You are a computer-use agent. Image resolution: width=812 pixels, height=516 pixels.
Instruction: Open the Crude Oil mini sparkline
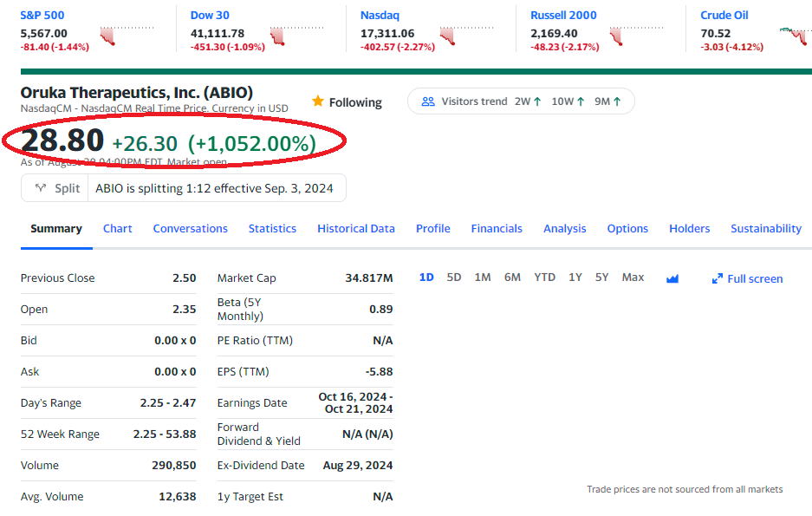coord(796,36)
